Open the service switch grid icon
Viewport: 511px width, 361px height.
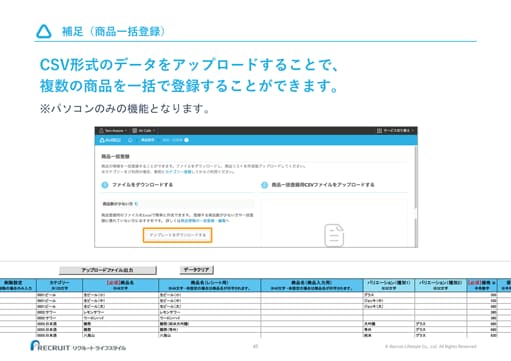379,131
